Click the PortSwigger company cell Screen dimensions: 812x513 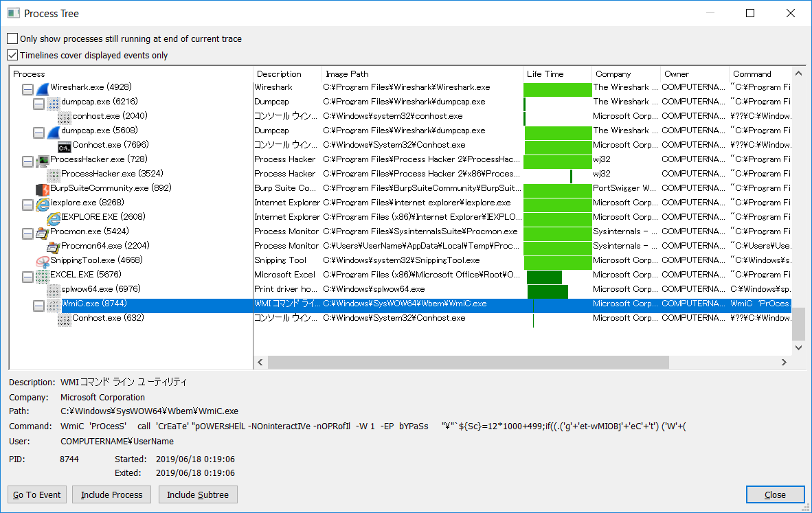(x=624, y=188)
